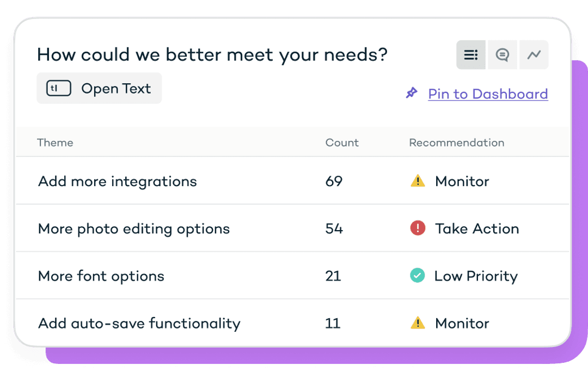Screen dimensions: 588x384
Task: Click green check icon for Low Priority
Action: tap(417, 275)
